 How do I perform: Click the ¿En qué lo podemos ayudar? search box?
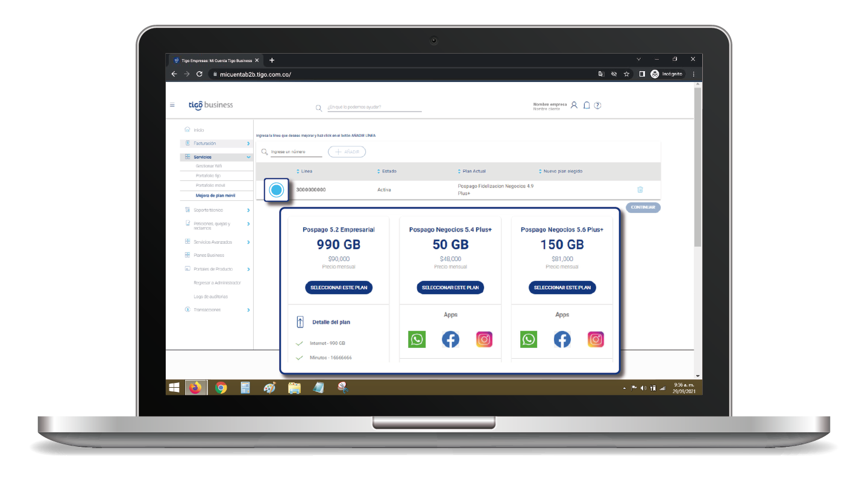(x=374, y=107)
